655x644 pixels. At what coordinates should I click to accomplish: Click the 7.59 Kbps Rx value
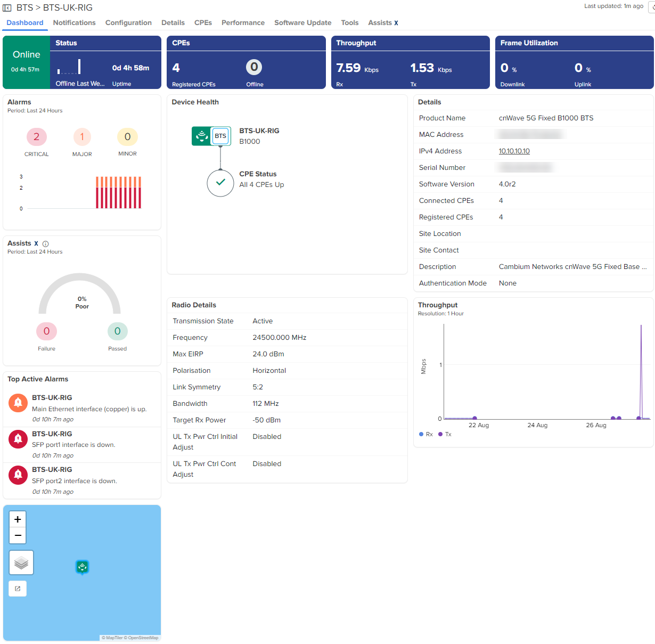pyautogui.click(x=357, y=68)
